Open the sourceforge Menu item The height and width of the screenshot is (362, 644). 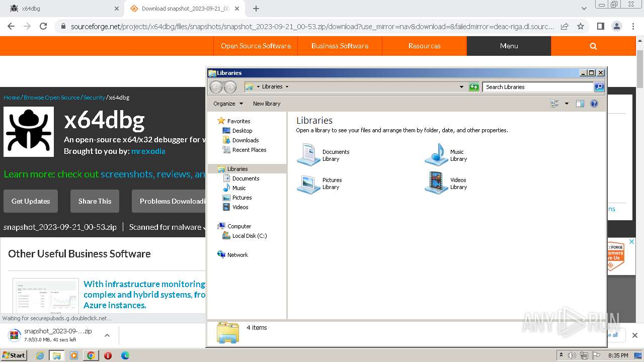click(509, 46)
